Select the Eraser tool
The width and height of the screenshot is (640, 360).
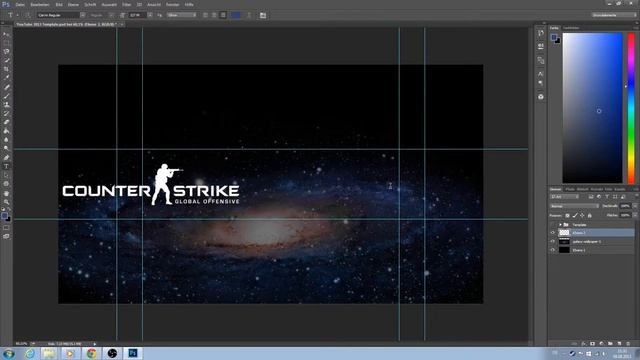tap(6, 122)
